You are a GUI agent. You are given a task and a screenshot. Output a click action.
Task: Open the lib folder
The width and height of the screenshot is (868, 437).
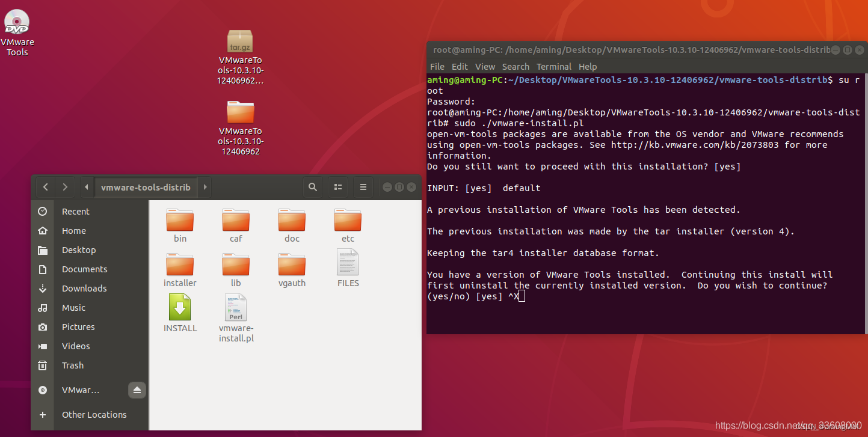pos(236,270)
